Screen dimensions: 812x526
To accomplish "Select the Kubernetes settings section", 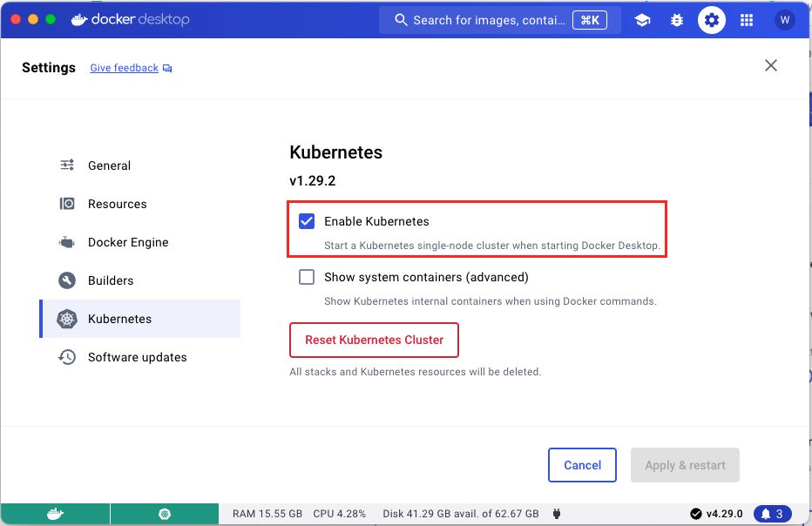I will click(x=139, y=319).
